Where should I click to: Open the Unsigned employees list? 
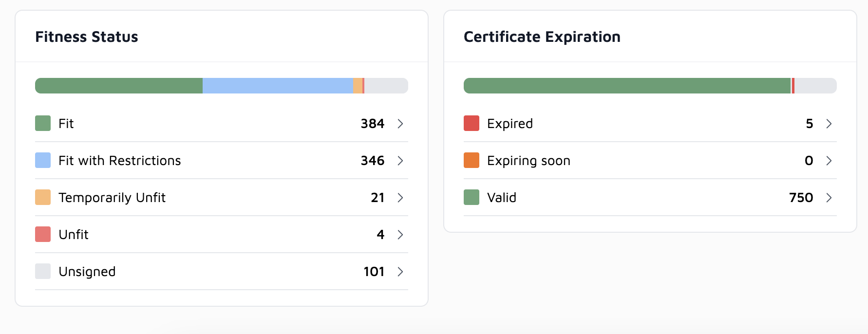400,272
